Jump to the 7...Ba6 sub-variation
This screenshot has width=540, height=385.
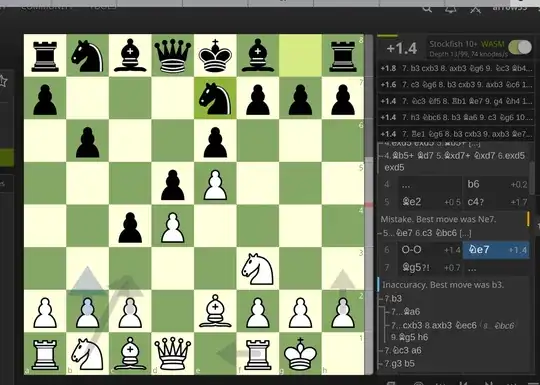coord(406,312)
